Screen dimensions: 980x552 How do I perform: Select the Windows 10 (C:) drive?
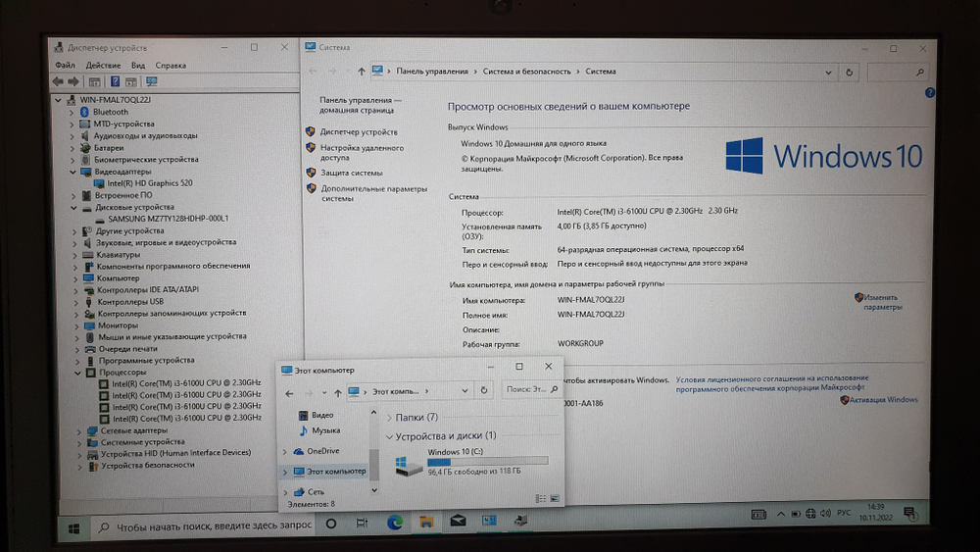coord(472,463)
